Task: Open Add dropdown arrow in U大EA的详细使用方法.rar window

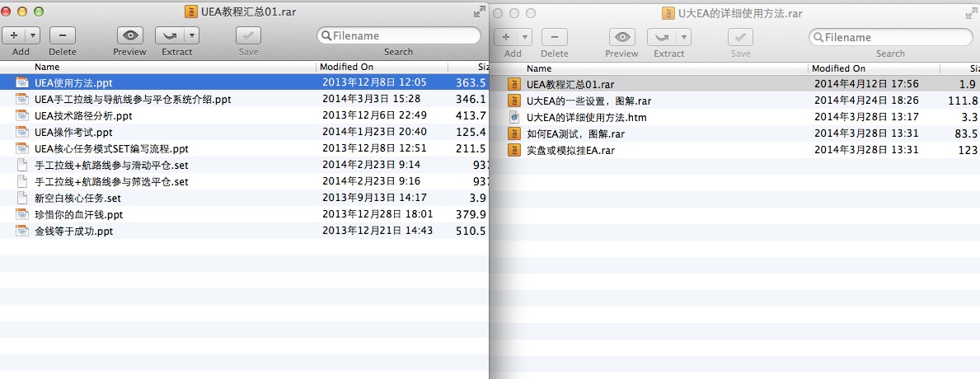Action: [x=525, y=37]
